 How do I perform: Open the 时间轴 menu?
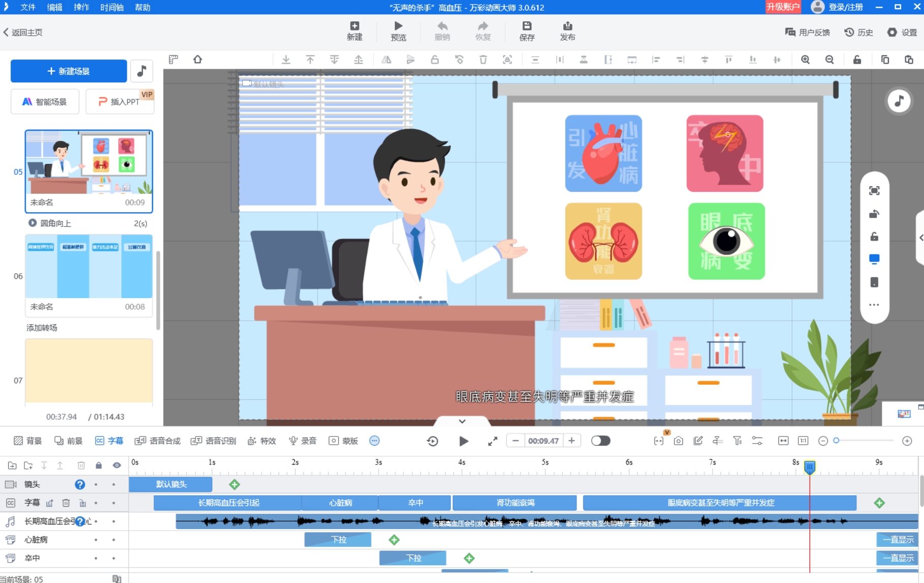pos(112,7)
